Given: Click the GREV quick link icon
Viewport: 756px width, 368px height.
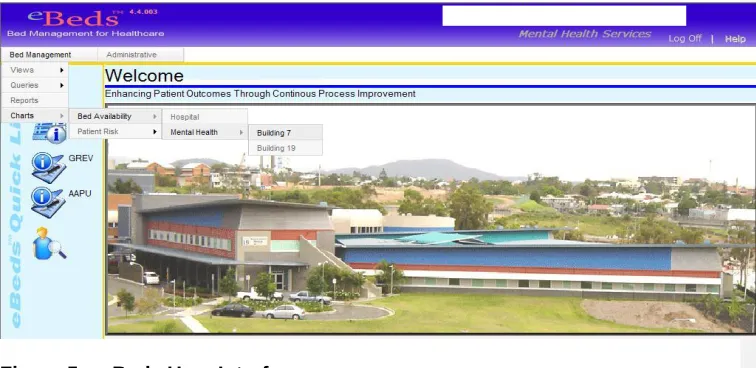Looking at the screenshot, I should point(48,167).
